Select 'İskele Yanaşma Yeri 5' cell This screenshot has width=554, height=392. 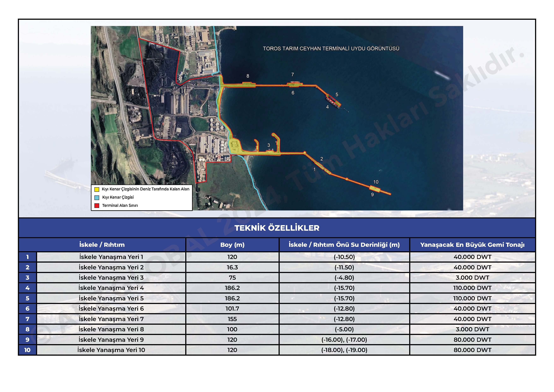(x=111, y=298)
